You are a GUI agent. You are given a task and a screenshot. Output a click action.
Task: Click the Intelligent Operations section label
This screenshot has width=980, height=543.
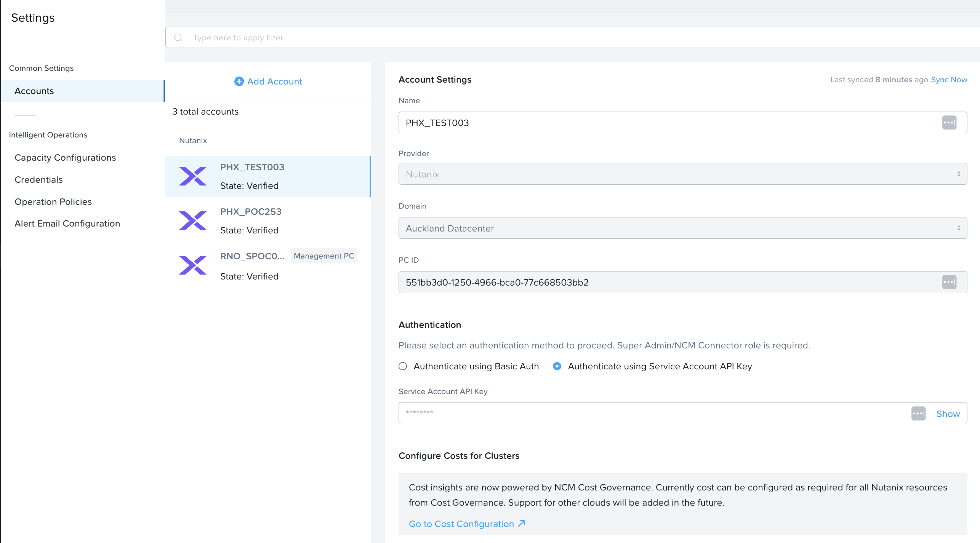click(48, 135)
